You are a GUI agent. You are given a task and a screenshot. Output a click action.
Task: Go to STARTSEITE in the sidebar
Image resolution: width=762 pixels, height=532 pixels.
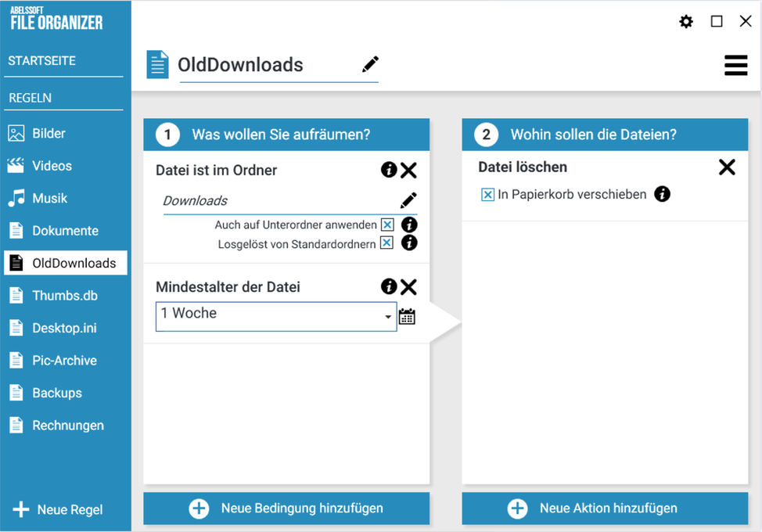click(x=41, y=60)
